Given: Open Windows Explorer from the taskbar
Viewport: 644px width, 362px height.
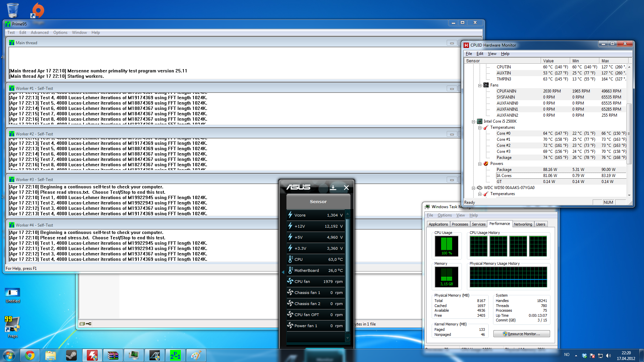Looking at the screenshot, I should tap(51, 355).
